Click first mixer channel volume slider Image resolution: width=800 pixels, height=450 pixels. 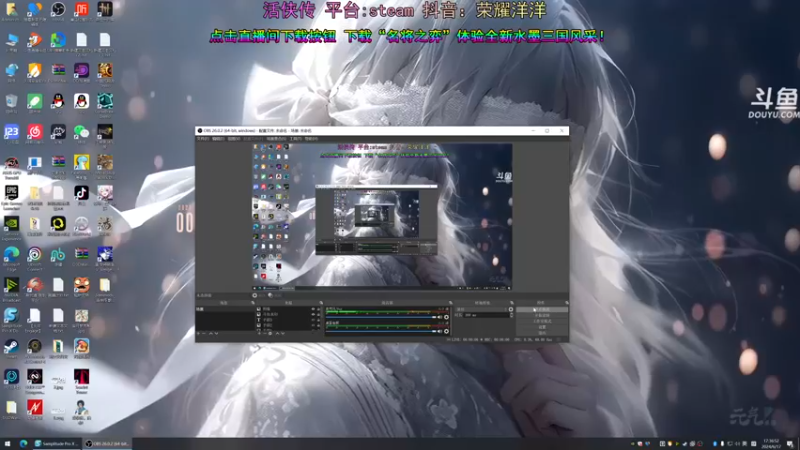click(x=381, y=317)
